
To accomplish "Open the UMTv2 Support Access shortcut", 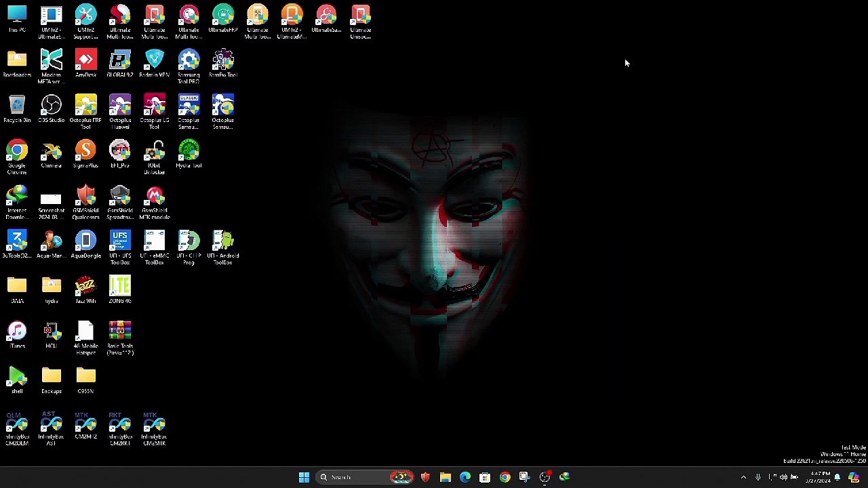I will 85,22.
